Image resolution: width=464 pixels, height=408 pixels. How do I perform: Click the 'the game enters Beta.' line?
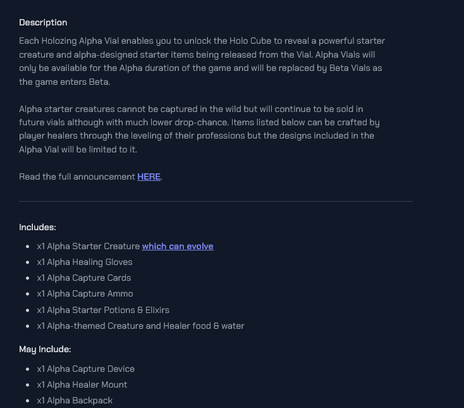click(x=64, y=82)
